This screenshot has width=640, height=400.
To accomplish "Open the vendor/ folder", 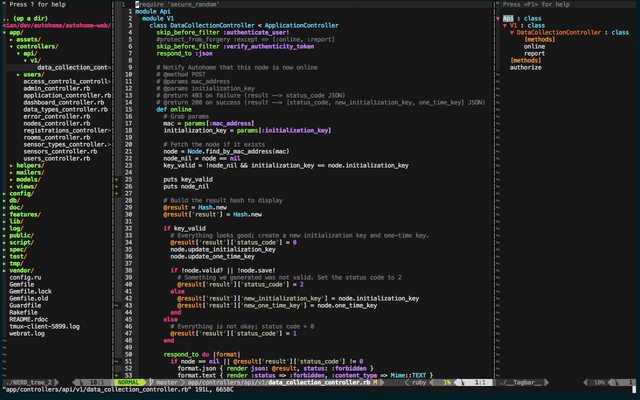I will click(22, 270).
